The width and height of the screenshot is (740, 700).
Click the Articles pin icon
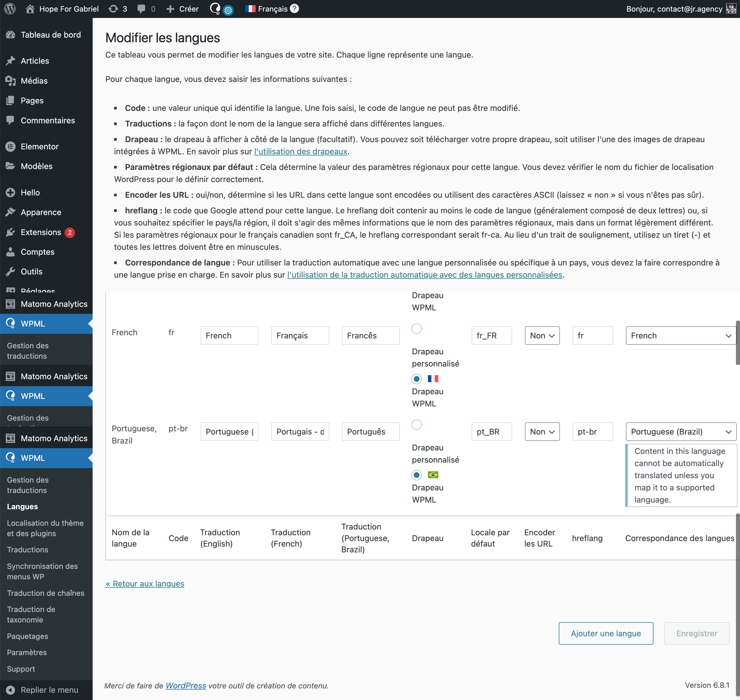coord(10,61)
